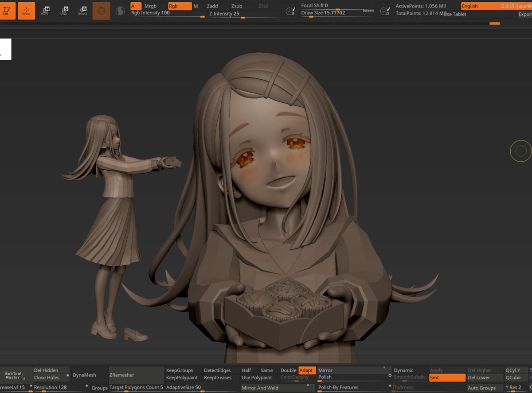Click Del Hidden button
532x393 pixels.
coord(51,370)
